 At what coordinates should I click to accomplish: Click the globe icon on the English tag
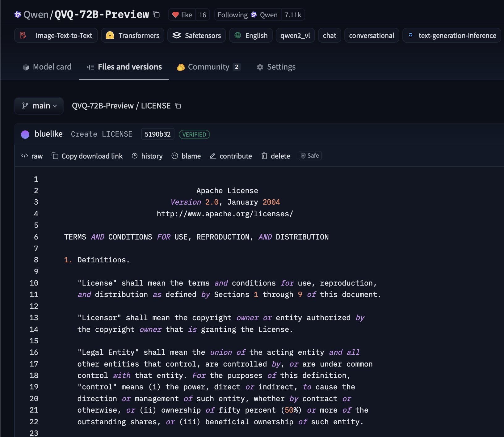[x=238, y=36]
